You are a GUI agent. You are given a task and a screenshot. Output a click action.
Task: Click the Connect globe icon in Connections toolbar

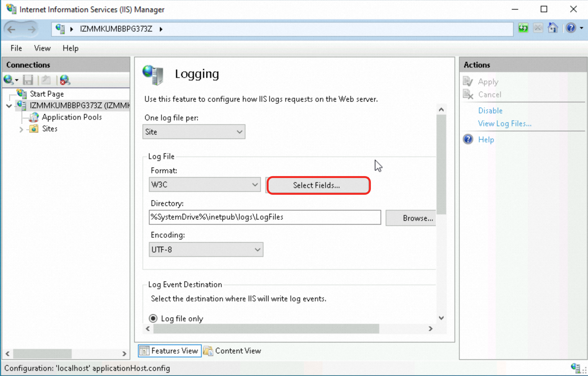click(x=8, y=80)
